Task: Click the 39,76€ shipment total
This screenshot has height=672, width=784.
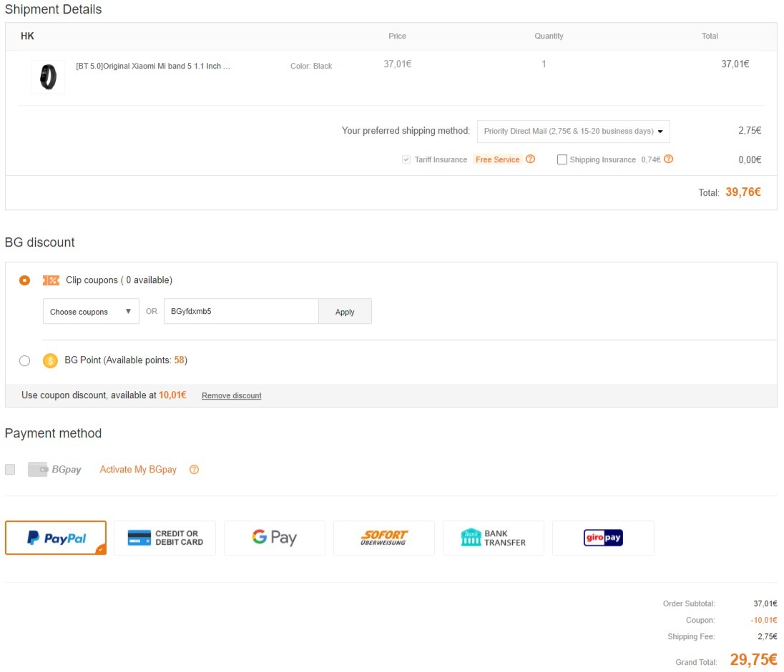Action: click(743, 192)
